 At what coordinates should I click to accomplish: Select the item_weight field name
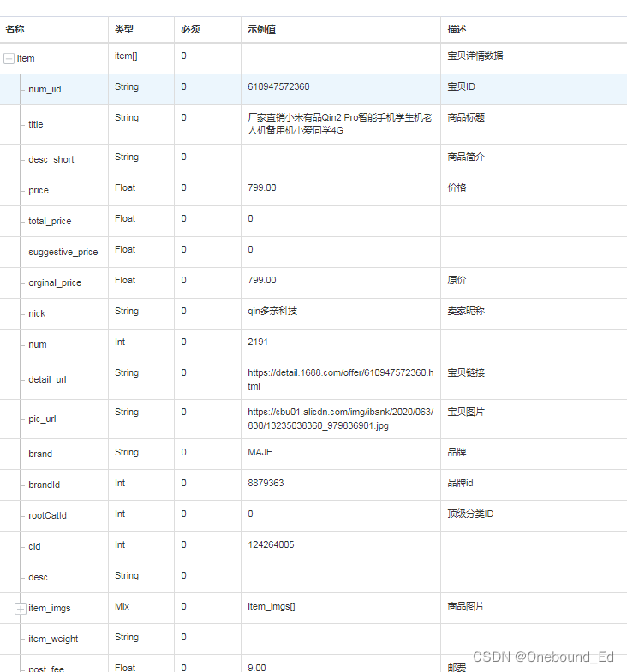53,639
